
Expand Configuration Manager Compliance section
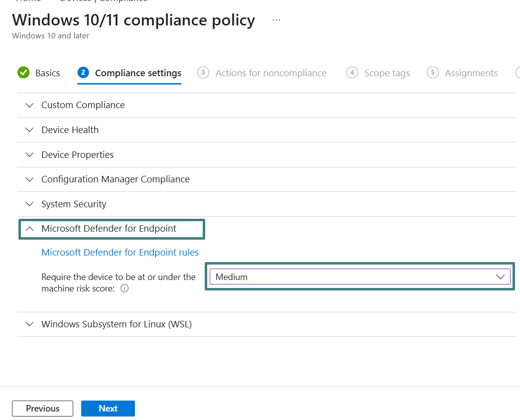point(115,179)
